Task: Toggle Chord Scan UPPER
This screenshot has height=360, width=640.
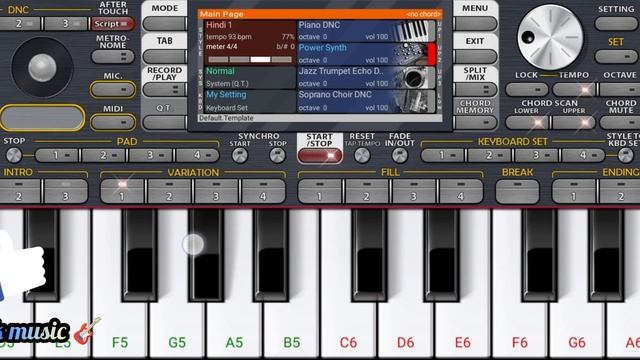Action: point(574,122)
